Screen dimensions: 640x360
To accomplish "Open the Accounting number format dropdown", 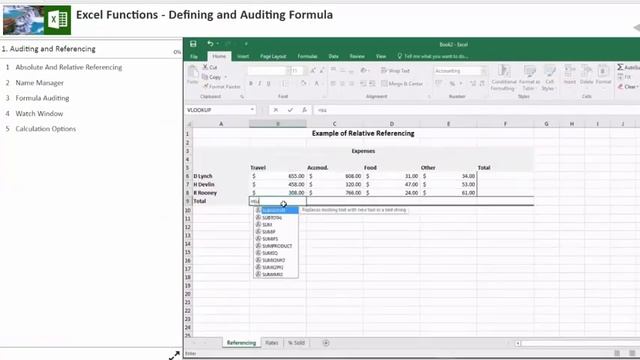I will coord(484,71).
